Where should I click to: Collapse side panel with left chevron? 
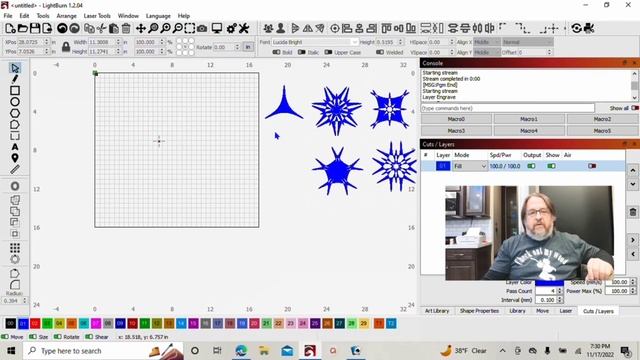[x=633, y=254]
